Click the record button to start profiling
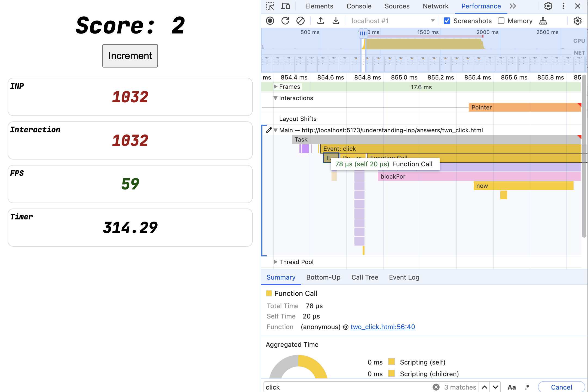Screen dimensions: 588x392 [x=270, y=21]
